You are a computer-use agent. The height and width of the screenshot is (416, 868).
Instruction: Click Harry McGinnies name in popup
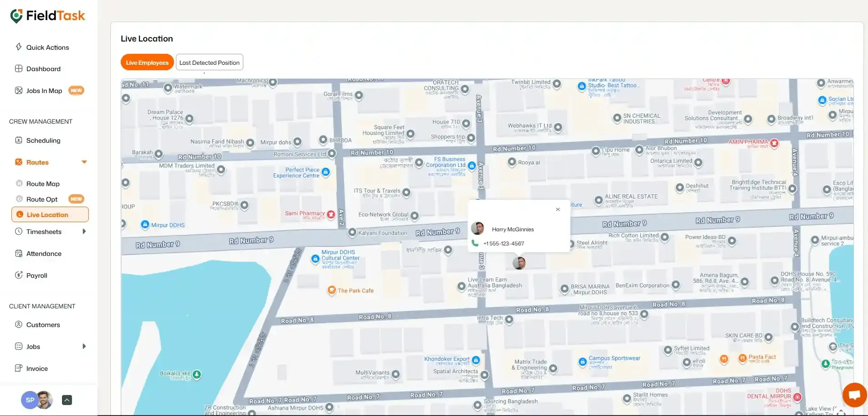tap(513, 229)
